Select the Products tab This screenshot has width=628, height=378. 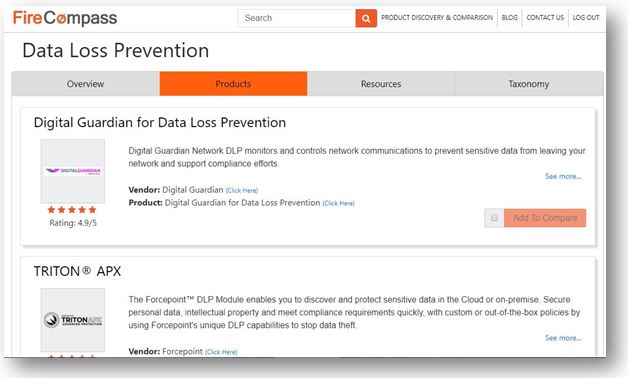pos(233,84)
